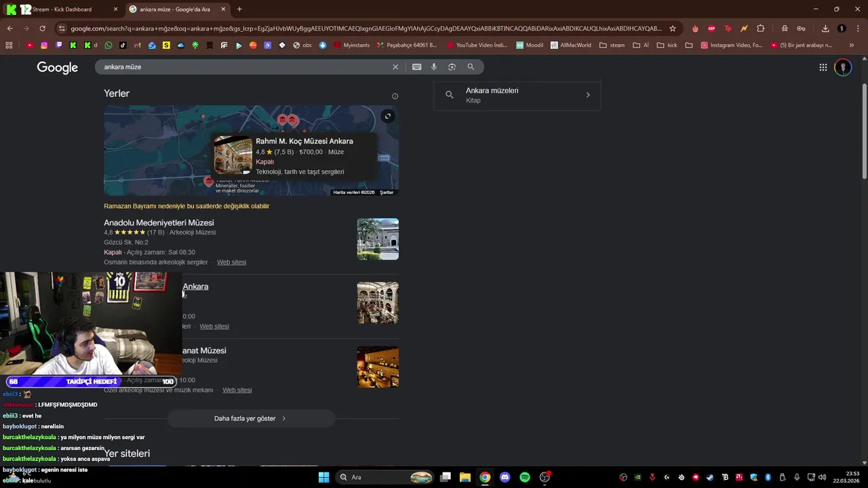Close the Kick Dashboard tab
The height and width of the screenshot is (488, 868).
point(115,9)
